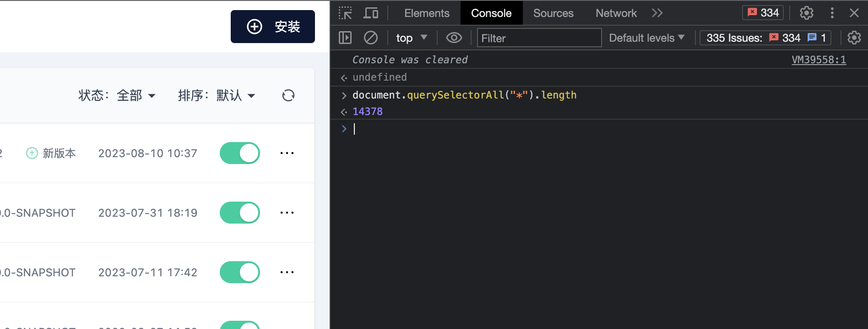
Task: Click the querySelectorAll command history entry
Action: click(x=464, y=95)
